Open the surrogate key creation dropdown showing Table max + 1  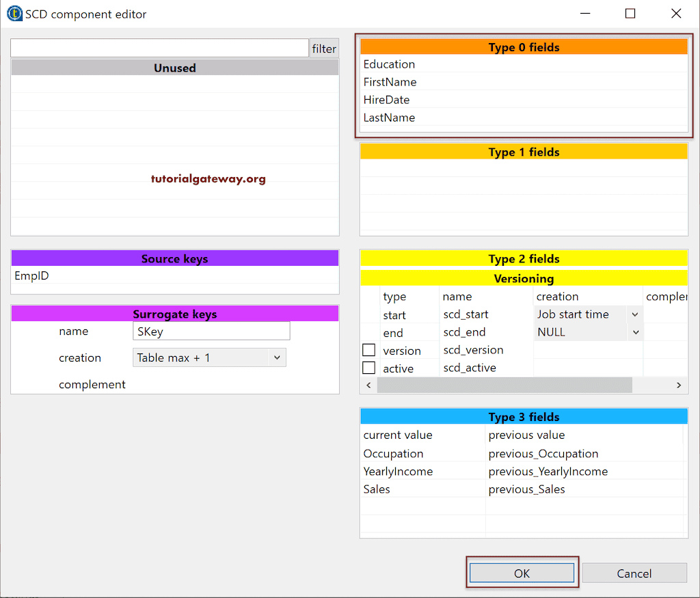(x=209, y=357)
